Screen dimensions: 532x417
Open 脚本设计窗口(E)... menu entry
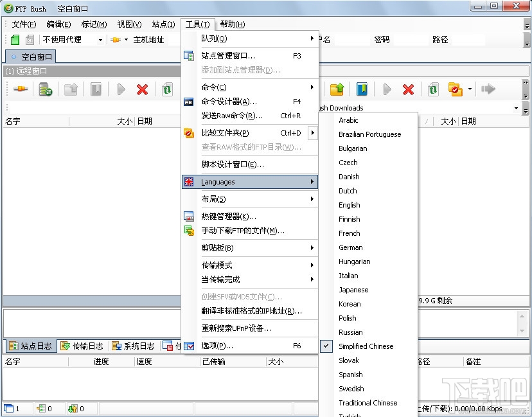pos(250,164)
